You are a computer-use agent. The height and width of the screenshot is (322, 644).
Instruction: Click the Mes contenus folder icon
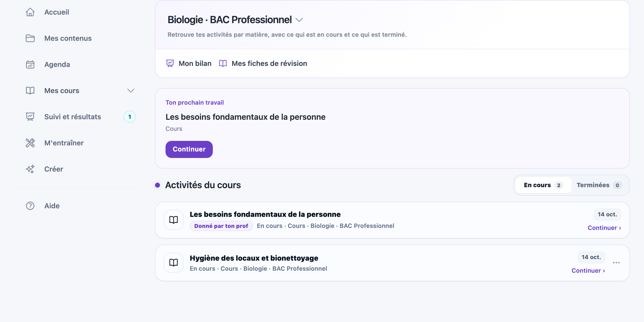30,38
